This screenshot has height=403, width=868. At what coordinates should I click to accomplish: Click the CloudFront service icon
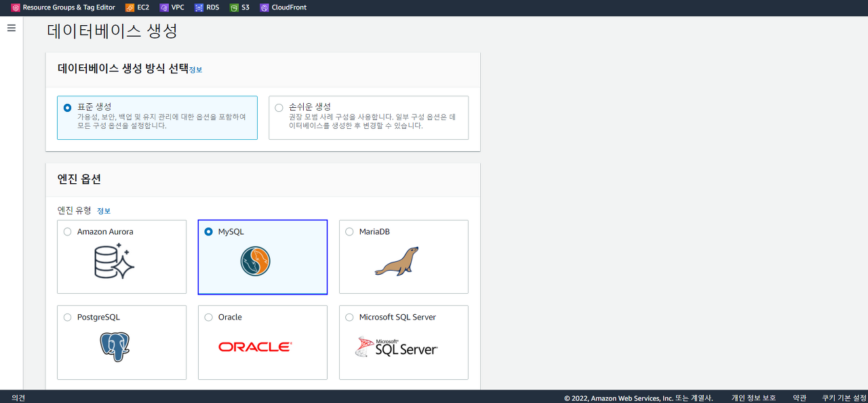point(264,7)
